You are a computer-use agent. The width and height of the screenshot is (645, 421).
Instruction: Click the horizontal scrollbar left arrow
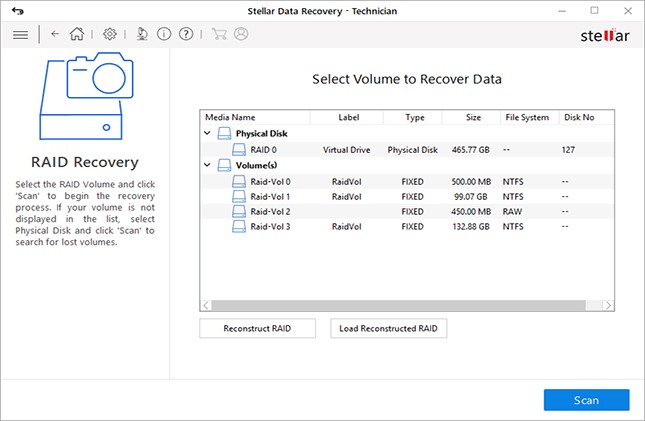(206, 305)
